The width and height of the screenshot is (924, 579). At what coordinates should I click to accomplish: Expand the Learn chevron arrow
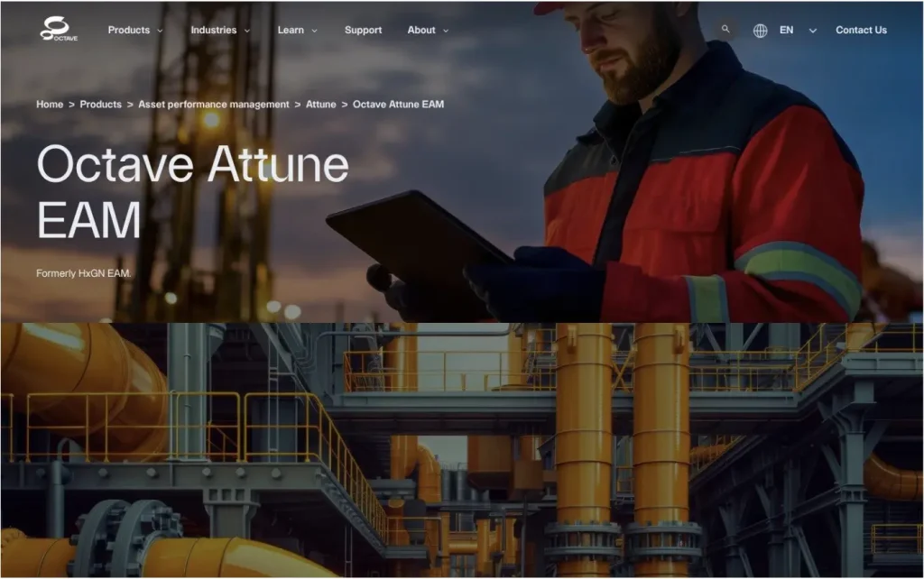click(x=314, y=31)
